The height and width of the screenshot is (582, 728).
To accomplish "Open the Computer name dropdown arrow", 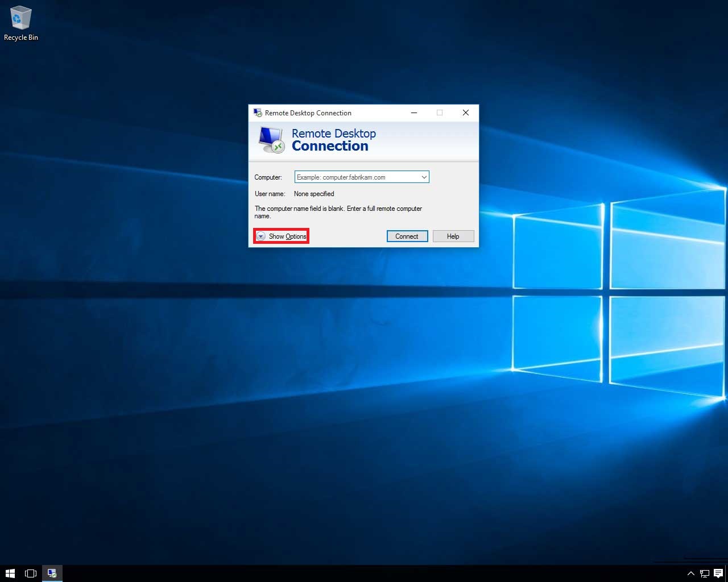I will pyautogui.click(x=424, y=177).
